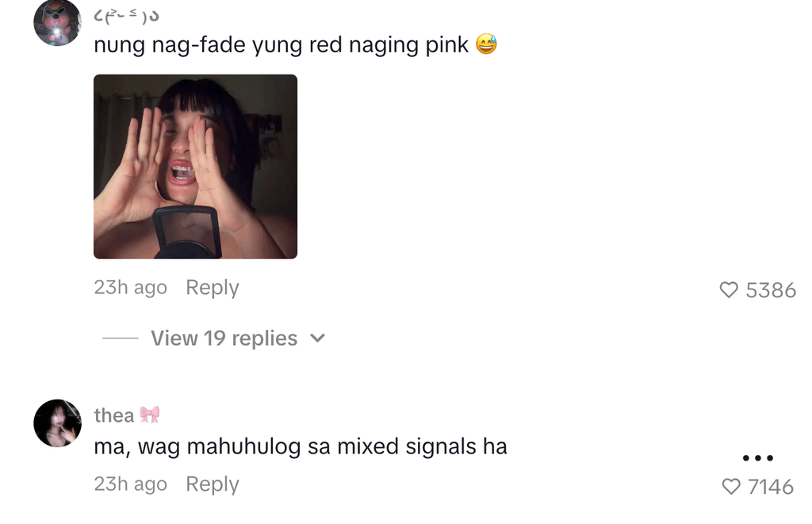The image size is (812, 524).
Task: Click the pink bow emoji beside thea
Action: 150,415
